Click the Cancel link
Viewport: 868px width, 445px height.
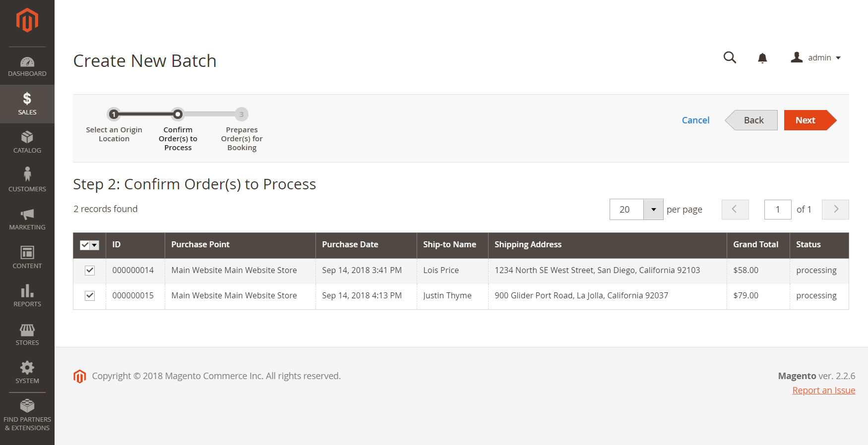pyautogui.click(x=695, y=120)
